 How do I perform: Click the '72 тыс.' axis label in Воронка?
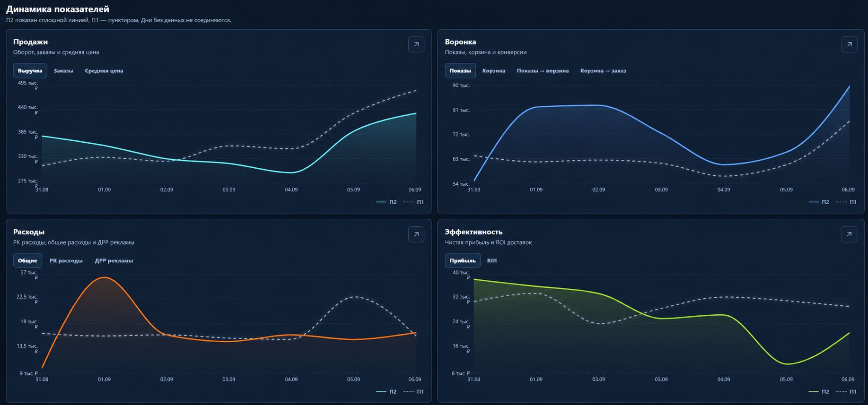tap(461, 135)
